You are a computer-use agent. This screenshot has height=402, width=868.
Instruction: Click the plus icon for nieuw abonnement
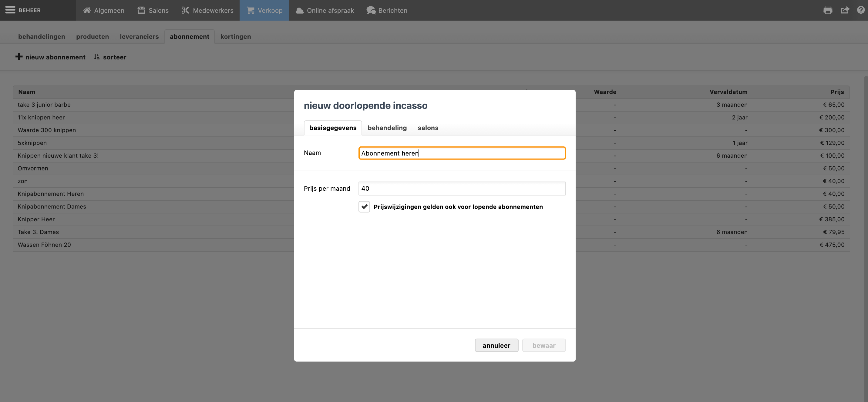(x=19, y=57)
